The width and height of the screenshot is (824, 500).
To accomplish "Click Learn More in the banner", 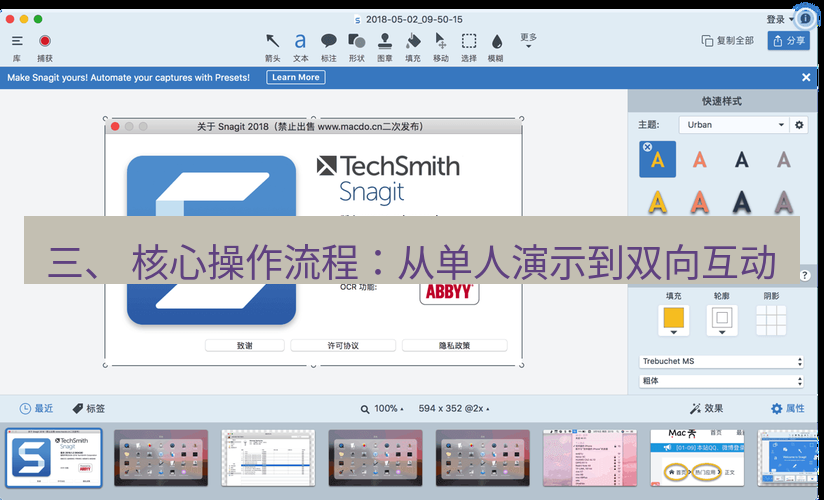I will click(296, 77).
